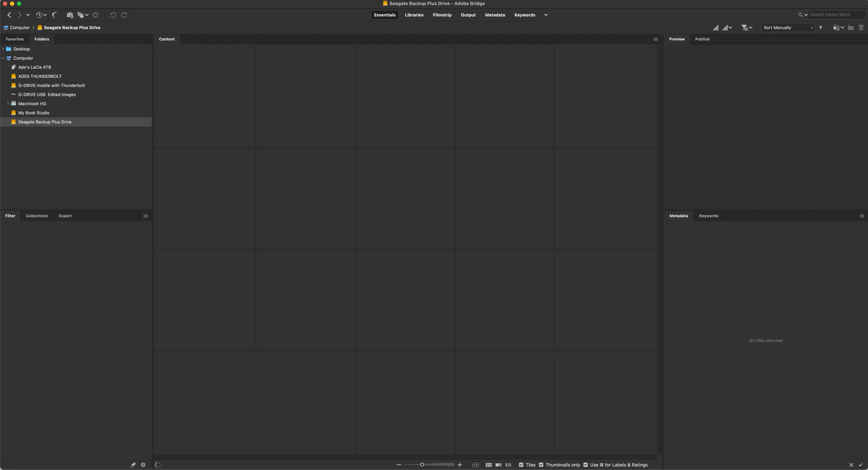Switch to the Filmstrip workspace

click(x=442, y=15)
